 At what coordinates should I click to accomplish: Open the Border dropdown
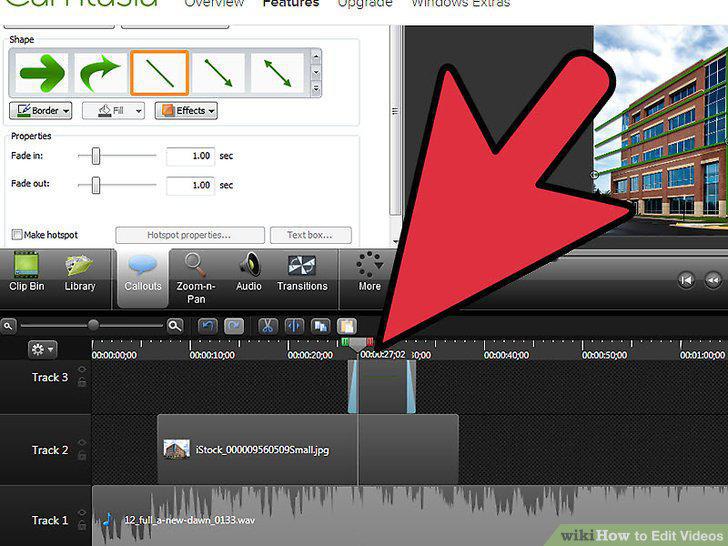click(40, 110)
